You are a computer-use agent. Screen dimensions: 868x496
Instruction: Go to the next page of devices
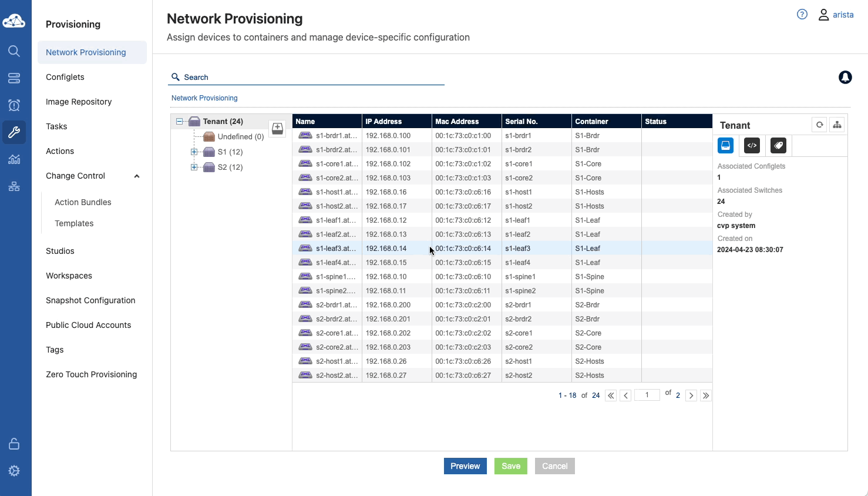point(691,396)
